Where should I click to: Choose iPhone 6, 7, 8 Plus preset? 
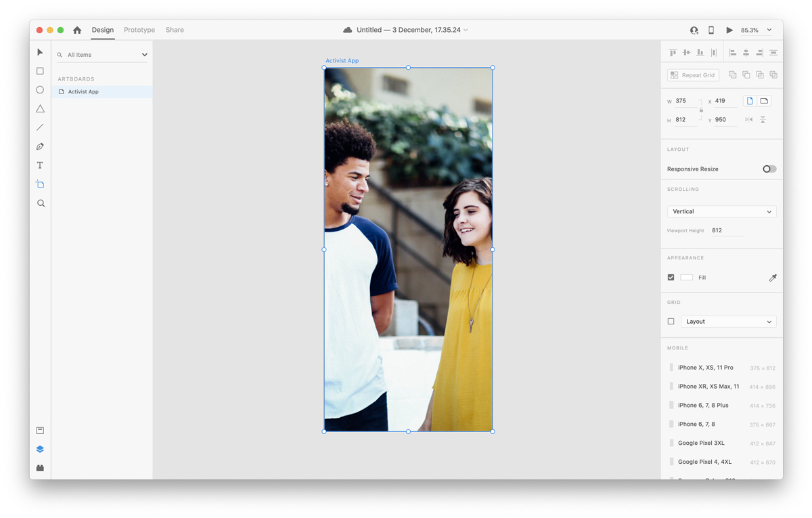coord(703,406)
